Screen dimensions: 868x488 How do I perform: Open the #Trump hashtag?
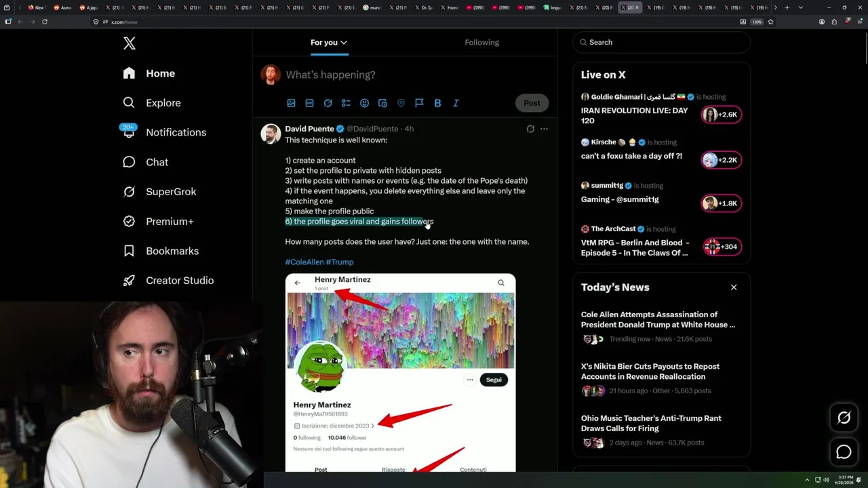pyautogui.click(x=340, y=262)
